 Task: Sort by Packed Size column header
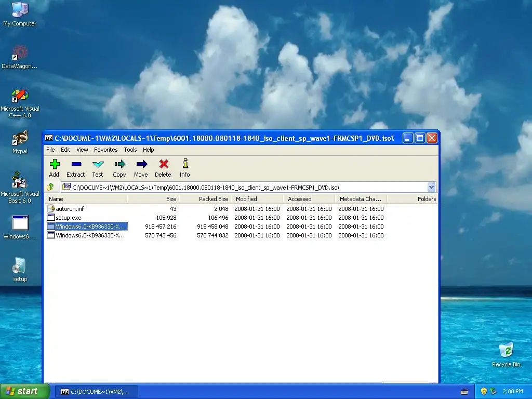[x=205, y=199]
